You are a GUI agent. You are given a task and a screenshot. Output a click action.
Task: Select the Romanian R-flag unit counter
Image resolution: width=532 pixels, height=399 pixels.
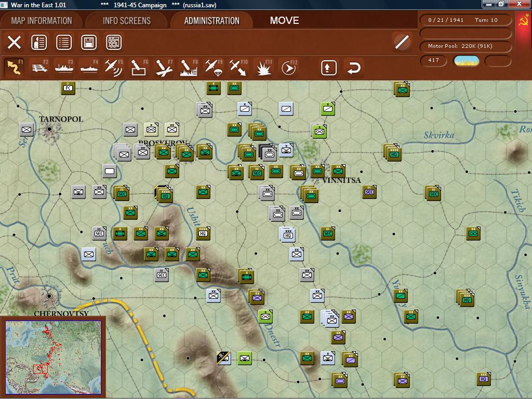pos(223,357)
